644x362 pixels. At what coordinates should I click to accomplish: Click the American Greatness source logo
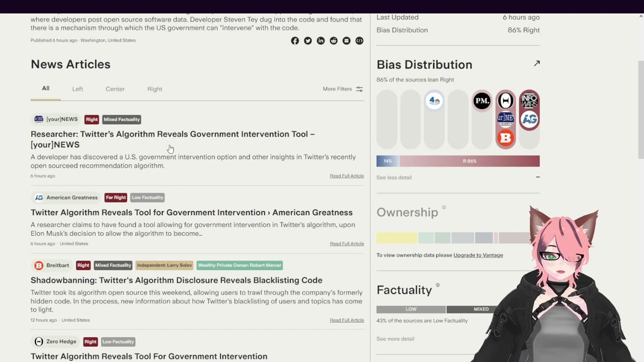(x=39, y=198)
